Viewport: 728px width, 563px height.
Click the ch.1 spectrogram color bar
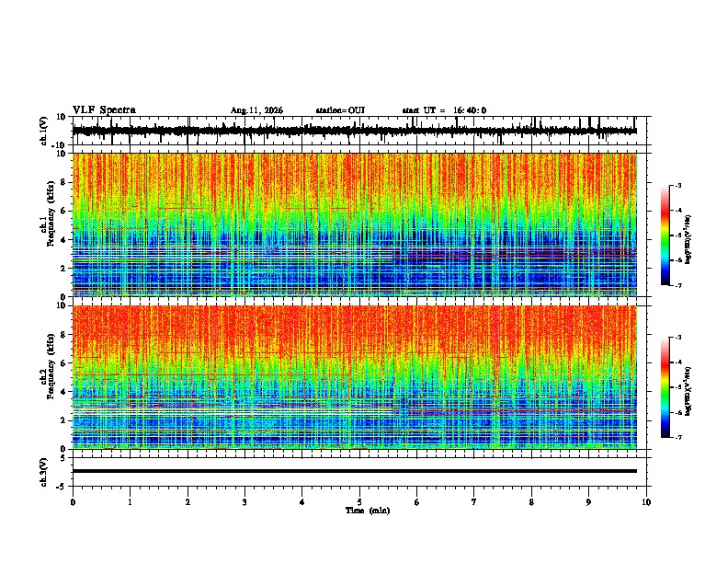pos(665,236)
